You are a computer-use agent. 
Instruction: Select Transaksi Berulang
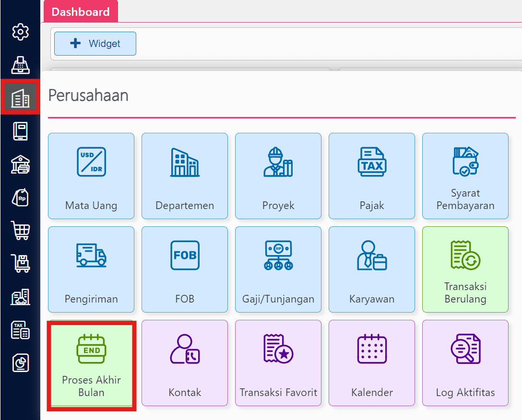point(465,269)
